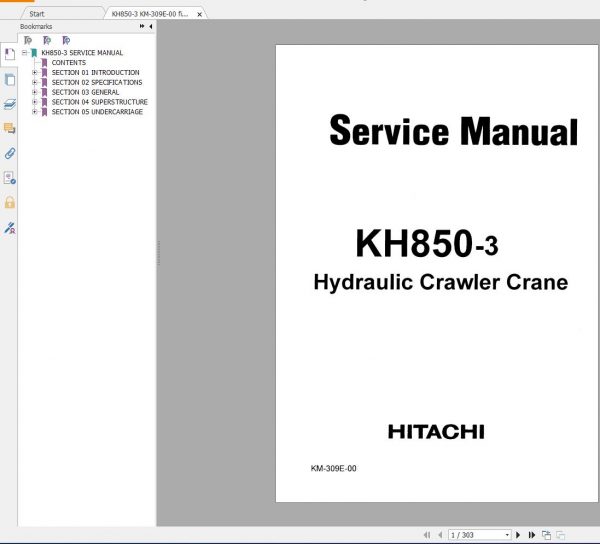Open the pen and signature sidebar icon

[x=10, y=228]
